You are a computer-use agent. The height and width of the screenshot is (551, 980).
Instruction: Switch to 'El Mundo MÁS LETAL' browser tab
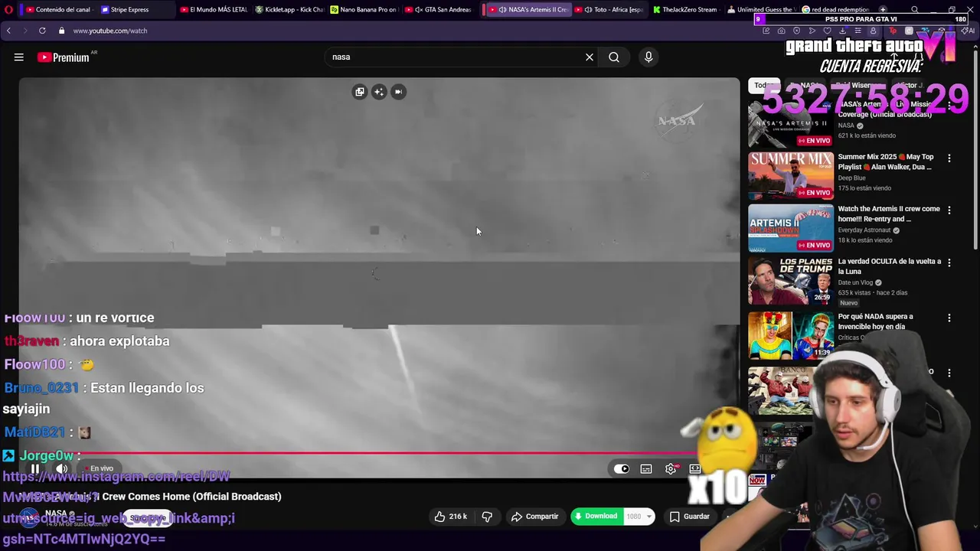click(213, 9)
